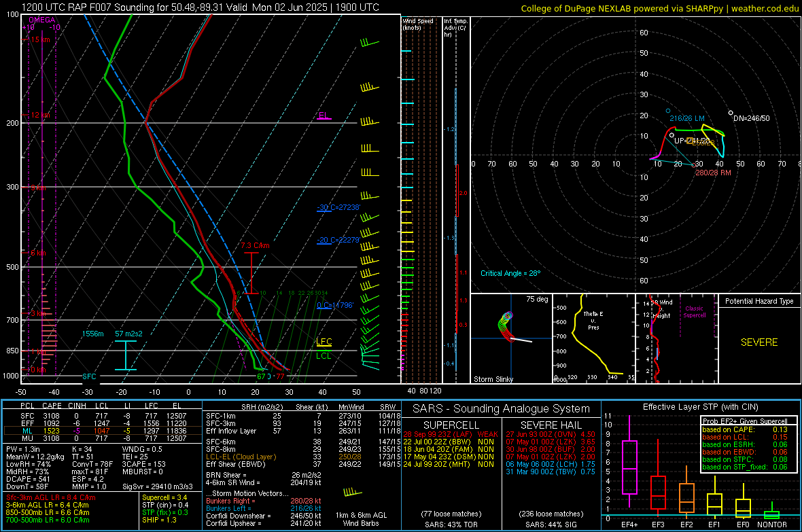
Task: Click the Critical Angle = 28° readout
Action: 510,273
